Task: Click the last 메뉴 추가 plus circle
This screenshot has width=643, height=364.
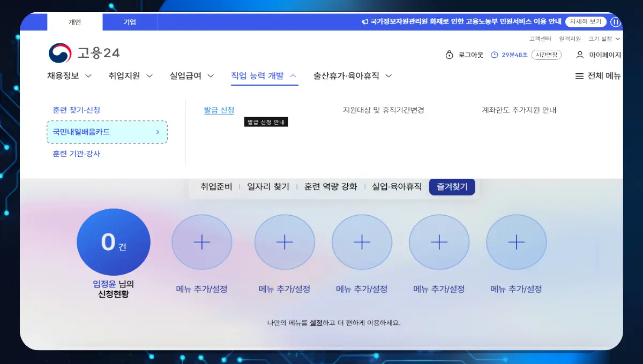Action: tap(516, 242)
